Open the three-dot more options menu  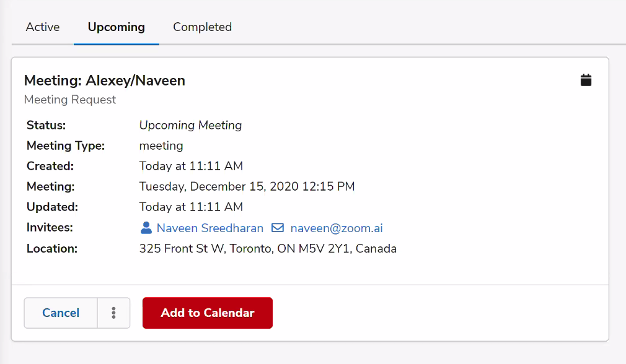114,313
